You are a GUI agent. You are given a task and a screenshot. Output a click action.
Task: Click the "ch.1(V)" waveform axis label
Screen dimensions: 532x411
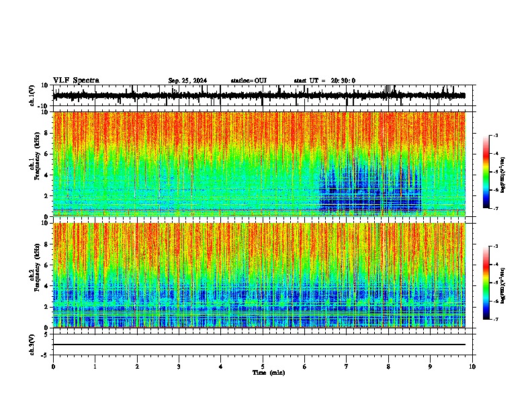(32, 95)
